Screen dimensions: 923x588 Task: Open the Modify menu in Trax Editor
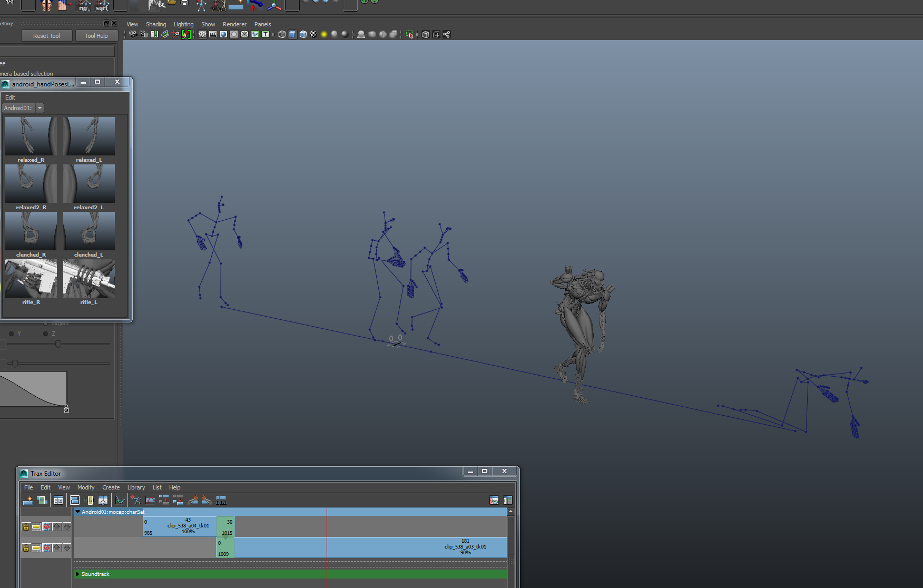tap(86, 487)
